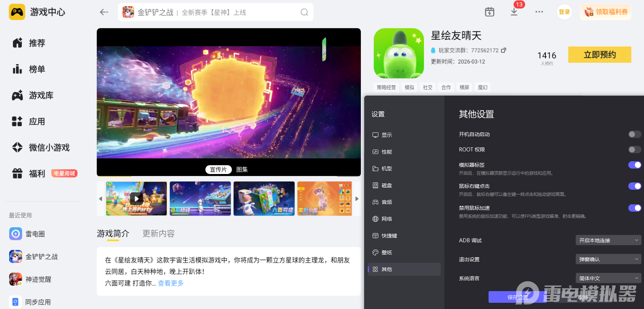Click the 登录 login button

564,12
